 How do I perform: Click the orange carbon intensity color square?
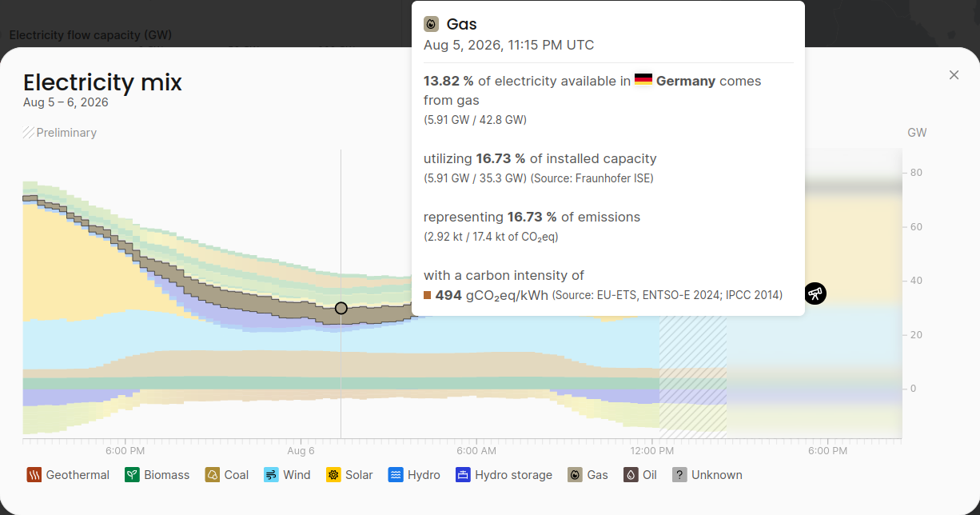(428, 296)
